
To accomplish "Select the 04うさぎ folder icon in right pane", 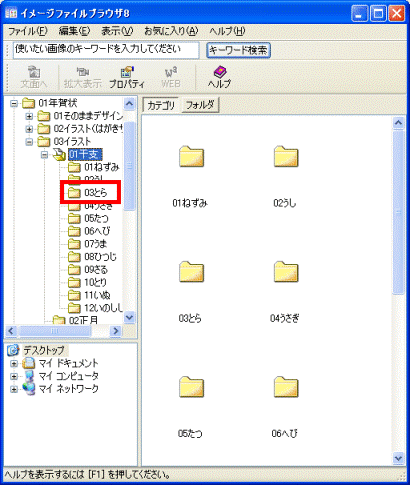I will 286,272.
